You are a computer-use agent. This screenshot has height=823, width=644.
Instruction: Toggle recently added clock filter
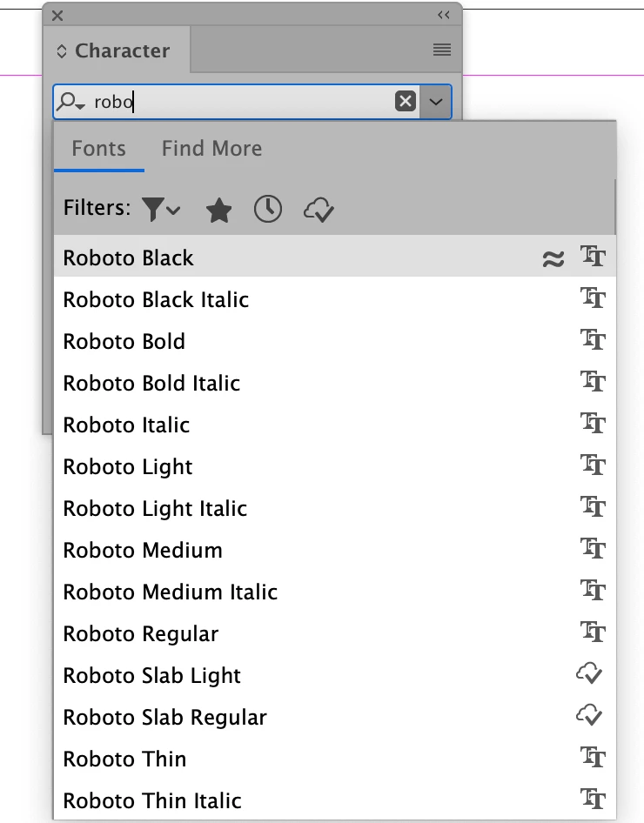coord(268,210)
